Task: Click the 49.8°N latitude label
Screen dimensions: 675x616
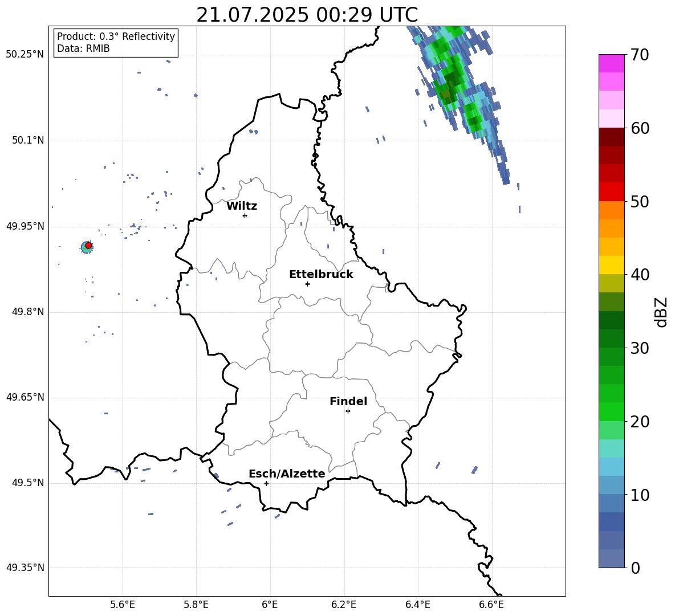Action: 28,312
